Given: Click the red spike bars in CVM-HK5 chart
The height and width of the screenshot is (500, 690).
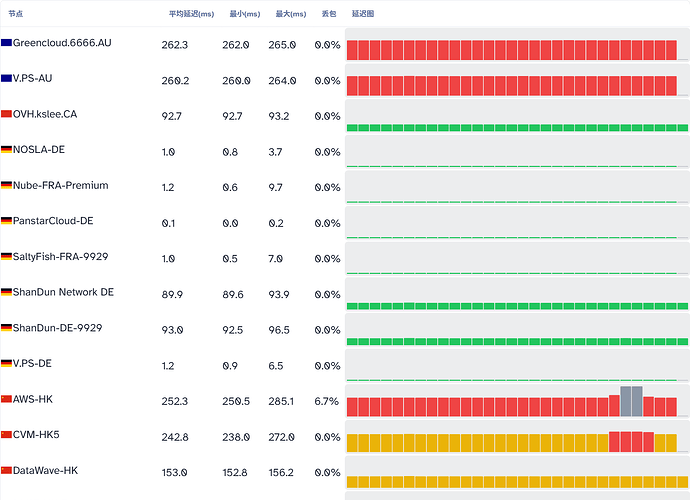Looking at the screenshot, I should click(x=631, y=442).
